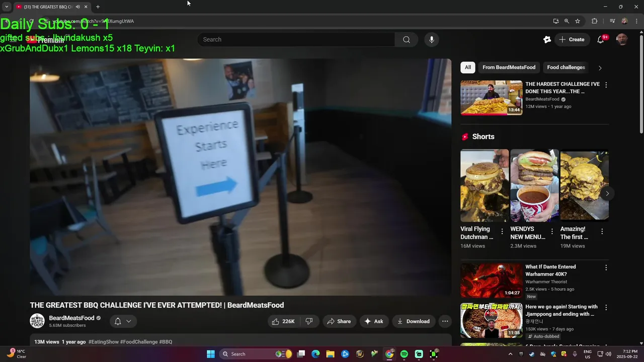
Task: Start voice search with the microphone icon
Action: pos(431,40)
